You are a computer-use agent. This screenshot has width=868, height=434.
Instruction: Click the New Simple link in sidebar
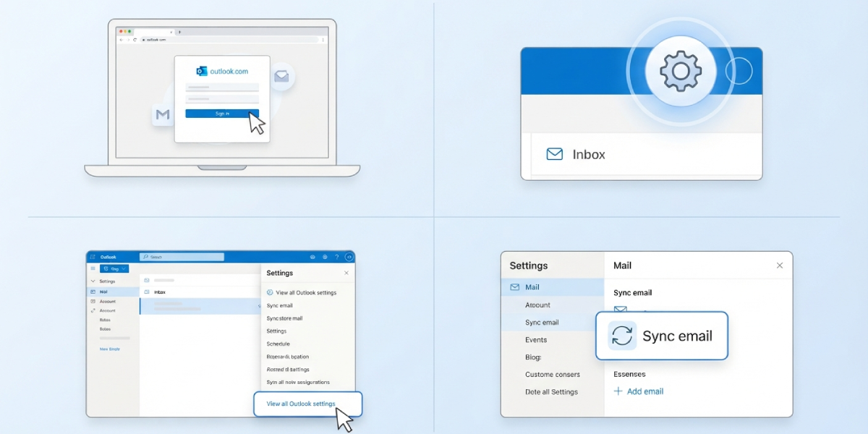[110, 349]
